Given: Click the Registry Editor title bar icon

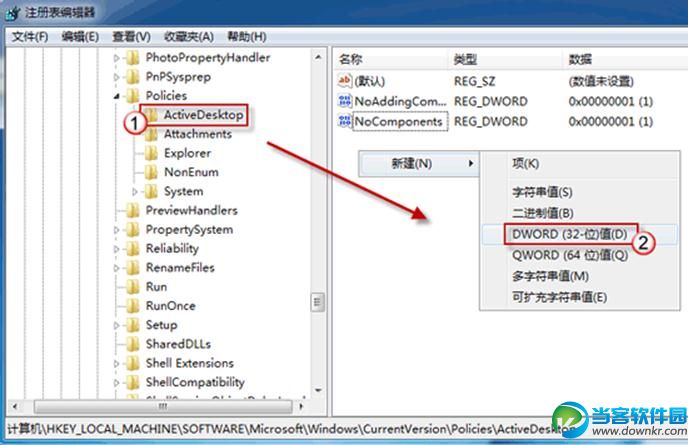Looking at the screenshot, I should tap(12, 13).
